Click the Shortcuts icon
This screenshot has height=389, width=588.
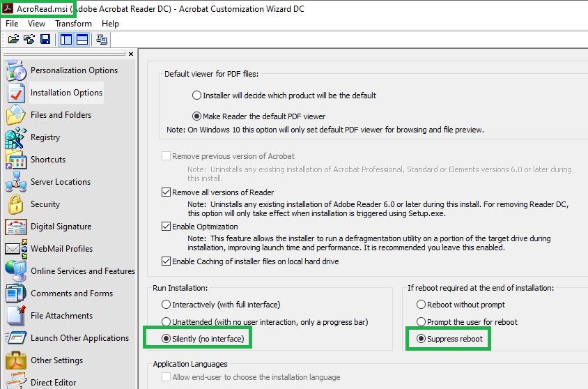[16, 160]
